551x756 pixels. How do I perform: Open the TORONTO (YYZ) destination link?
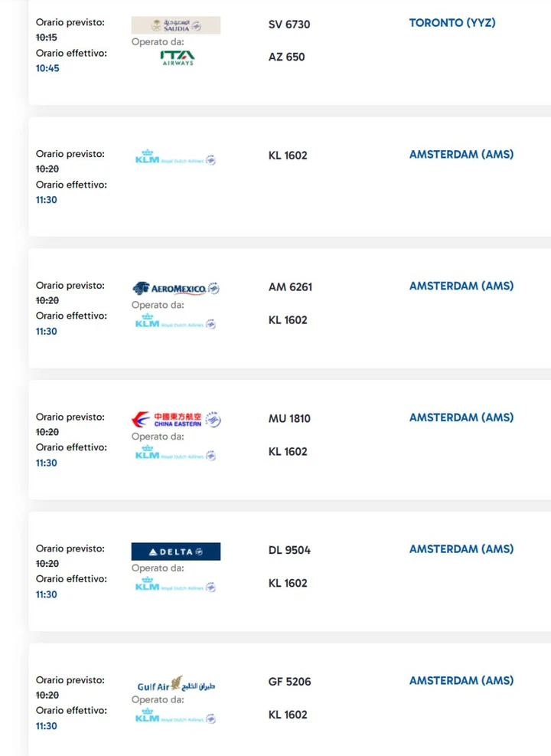pos(452,23)
